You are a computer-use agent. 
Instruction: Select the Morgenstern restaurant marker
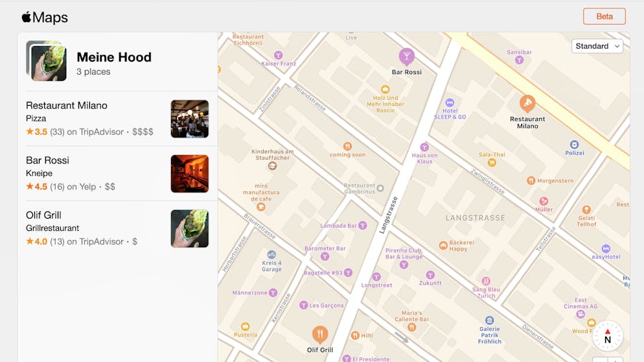pos(531,180)
